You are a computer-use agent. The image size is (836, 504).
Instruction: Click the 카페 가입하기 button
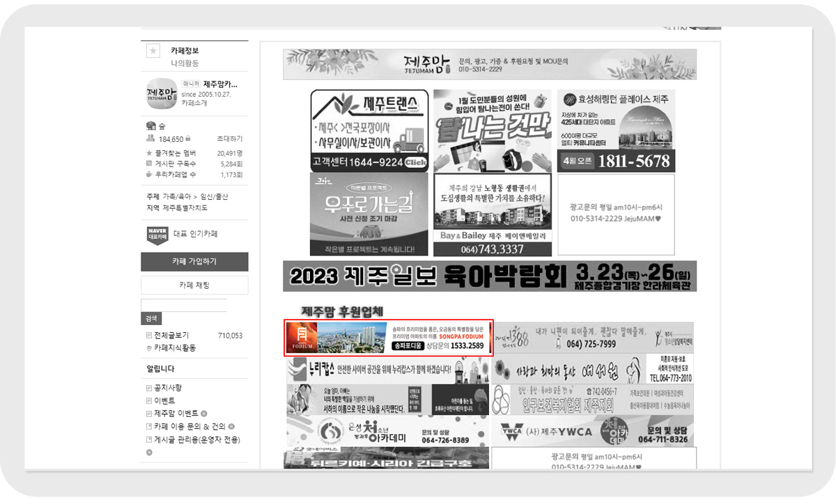click(x=194, y=262)
